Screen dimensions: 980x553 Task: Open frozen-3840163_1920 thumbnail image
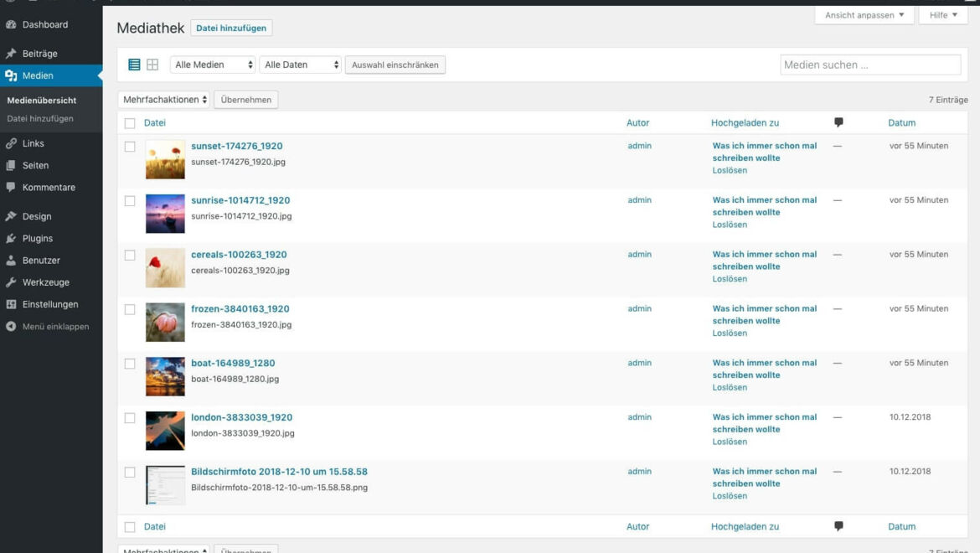point(165,323)
